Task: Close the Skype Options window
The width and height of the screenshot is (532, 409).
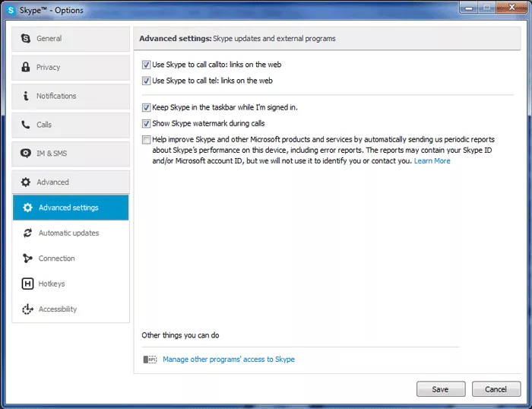Action: coord(511,8)
